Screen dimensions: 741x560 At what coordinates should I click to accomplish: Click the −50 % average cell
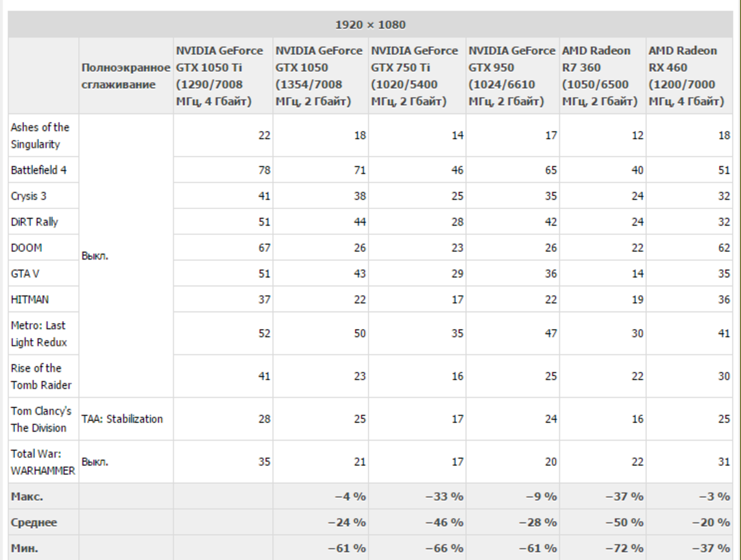point(624,522)
